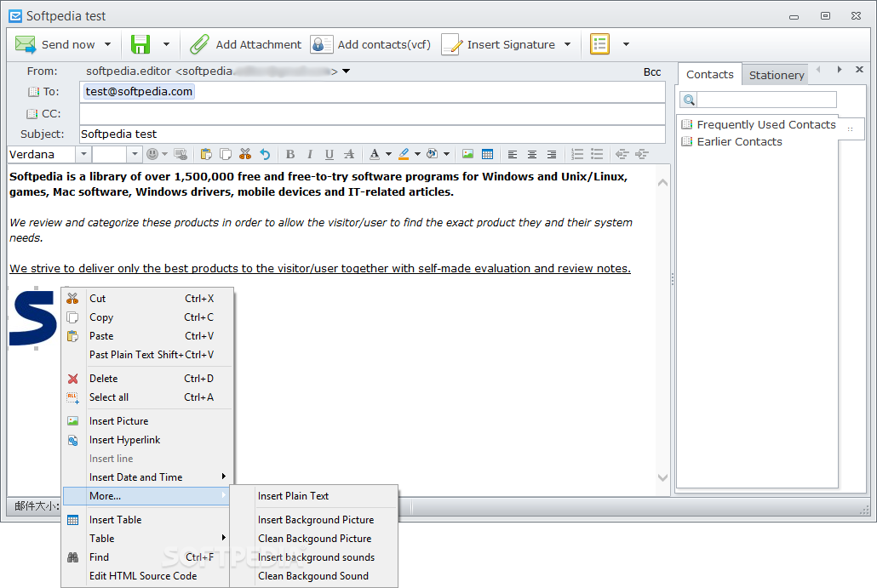Click the background fill bucket icon
Image resolution: width=877 pixels, height=588 pixels.
pyautogui.click(x=433, y=154)
